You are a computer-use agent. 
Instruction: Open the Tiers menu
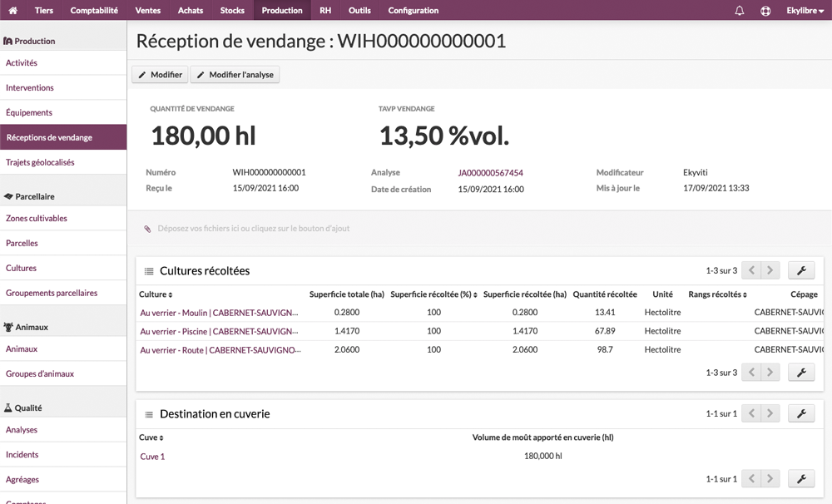tap(44, 10)
